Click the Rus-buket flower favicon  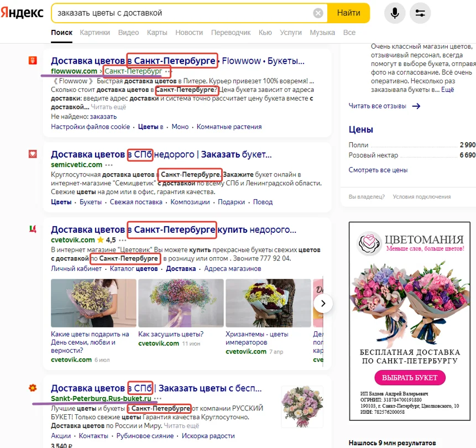click(33, 388)
